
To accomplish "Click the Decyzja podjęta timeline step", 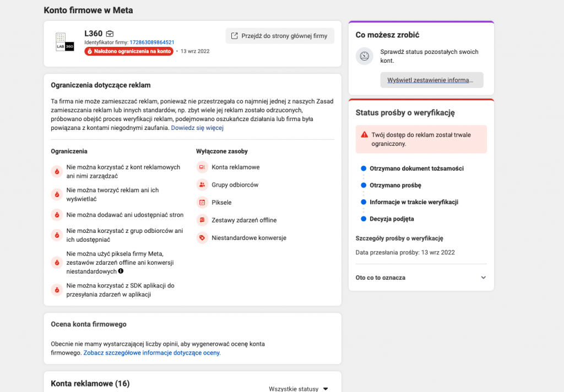I will pyautogui.click(x=392, y=219).
